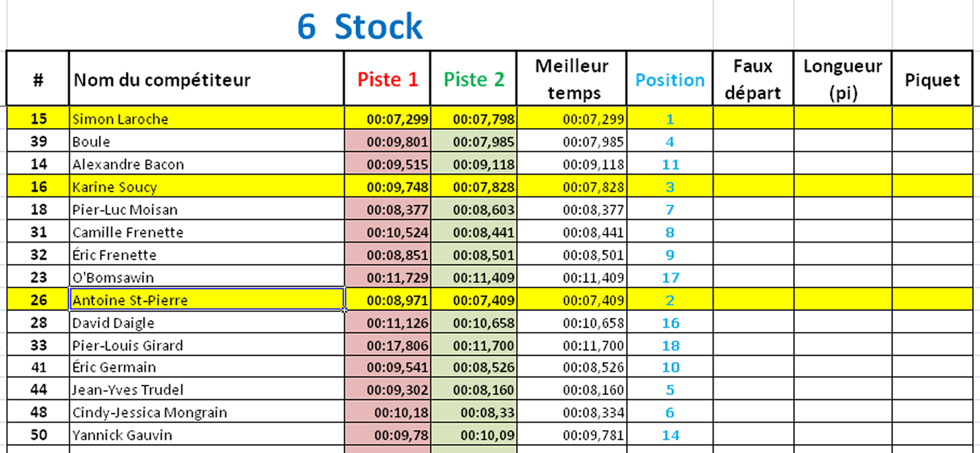The image size is (980, 453).
Task: Select the Piquet column header
Action: click(x=932, y=79)
